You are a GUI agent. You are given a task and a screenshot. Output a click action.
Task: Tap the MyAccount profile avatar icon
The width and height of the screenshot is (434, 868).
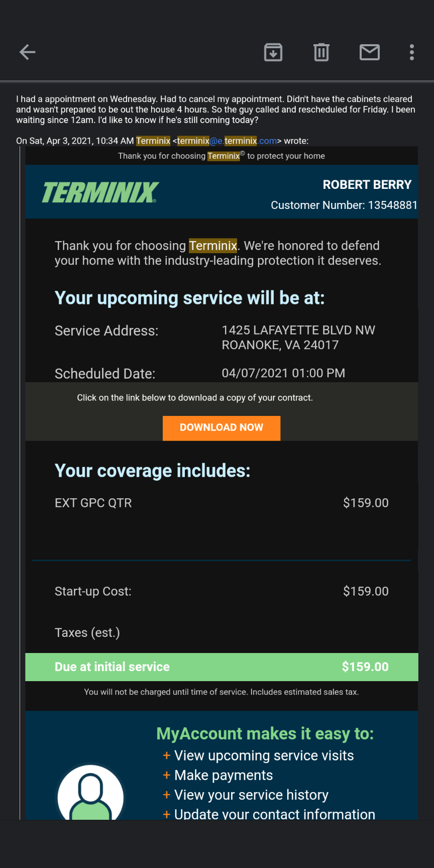pyautogui.click(x=90, y=794)
